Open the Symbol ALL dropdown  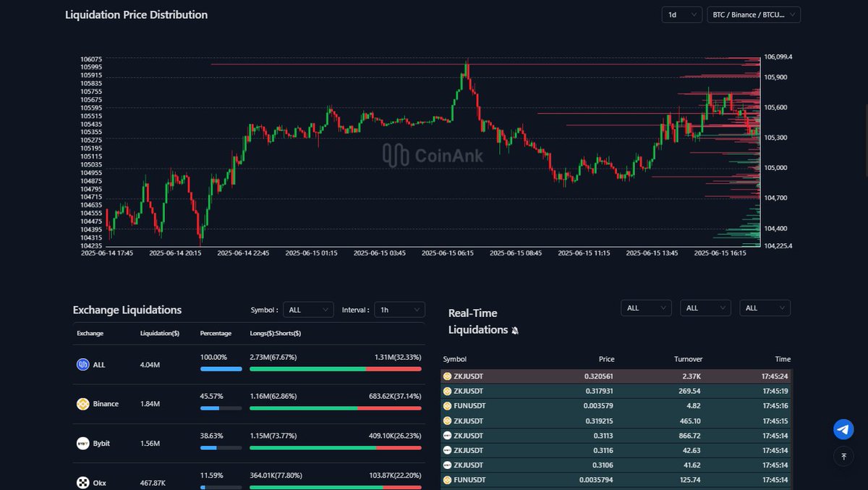(x=308, y=309)
